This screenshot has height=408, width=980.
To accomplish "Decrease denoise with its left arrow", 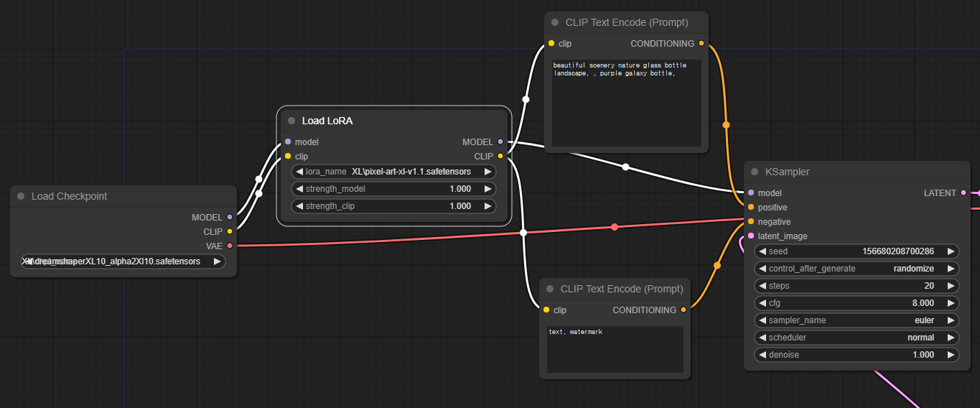I will [x=762, y=355].
